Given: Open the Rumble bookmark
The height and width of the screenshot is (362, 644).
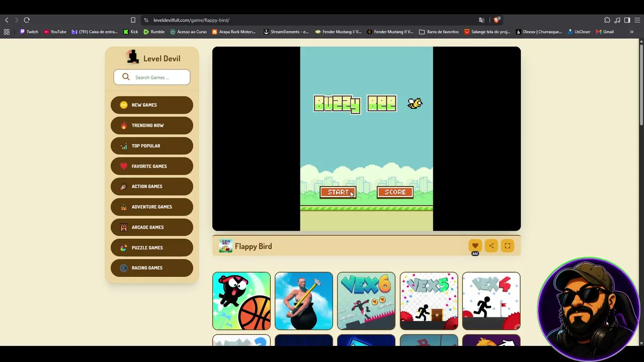Looking at the screenshot, I should 154,32.
